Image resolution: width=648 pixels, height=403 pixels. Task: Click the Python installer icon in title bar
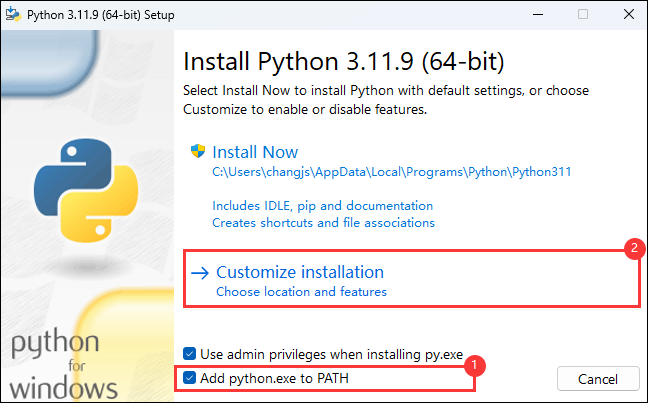point(13,14)
